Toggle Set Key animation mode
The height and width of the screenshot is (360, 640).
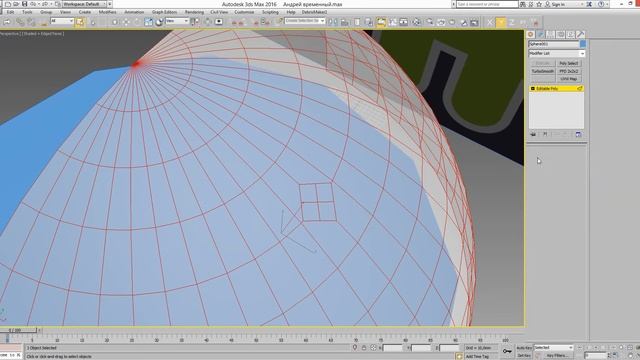[524, 356]
